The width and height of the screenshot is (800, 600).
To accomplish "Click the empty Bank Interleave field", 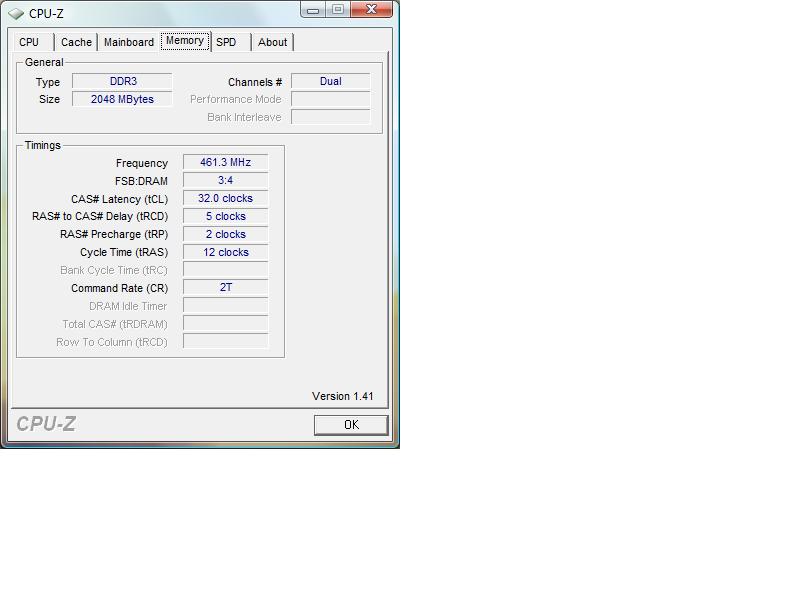I will click(x=331, y=117).
